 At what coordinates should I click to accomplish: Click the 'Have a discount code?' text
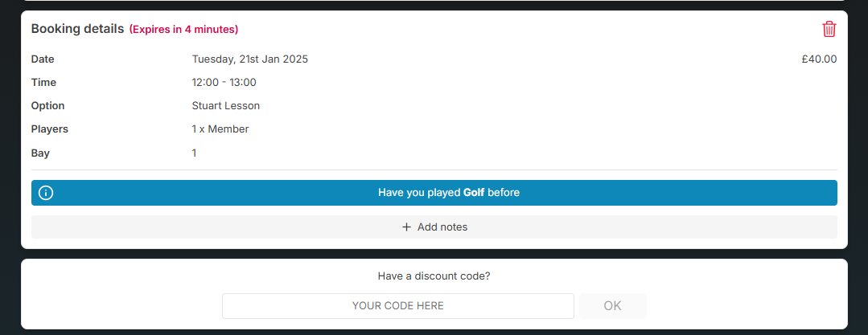(434, 276)
